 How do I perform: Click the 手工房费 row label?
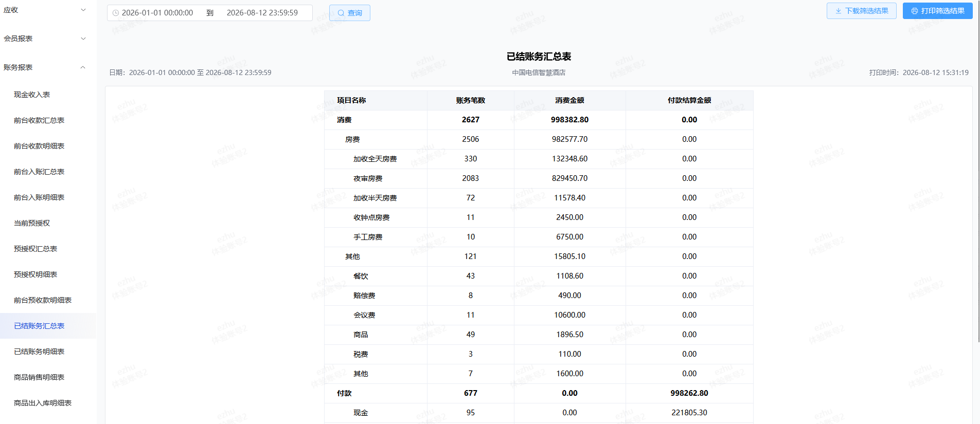pos(368,237)
